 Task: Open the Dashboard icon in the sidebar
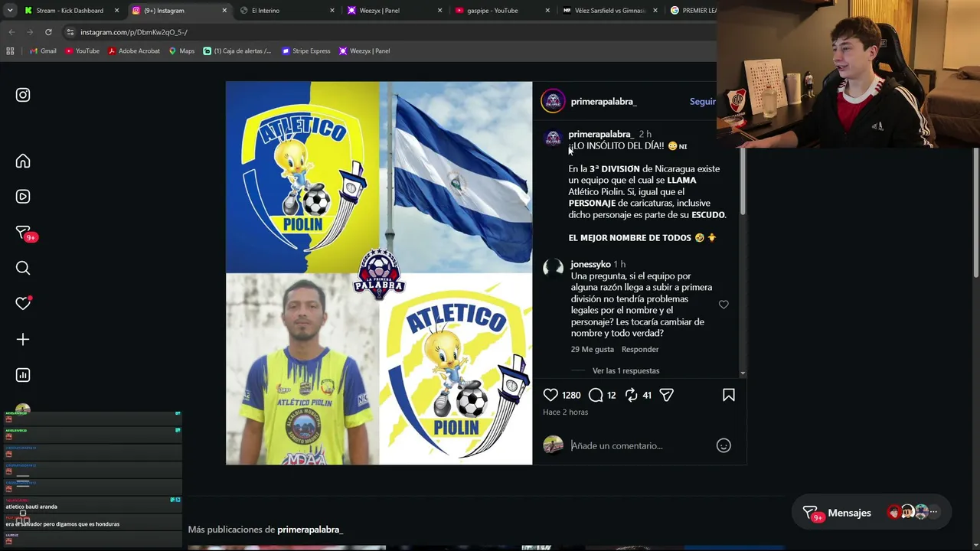(x=23, y=375)
